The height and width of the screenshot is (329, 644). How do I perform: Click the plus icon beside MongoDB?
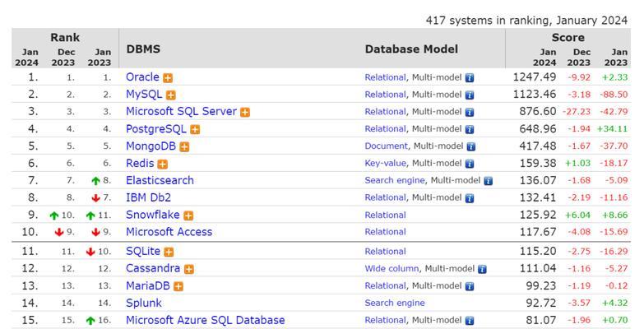184,147
